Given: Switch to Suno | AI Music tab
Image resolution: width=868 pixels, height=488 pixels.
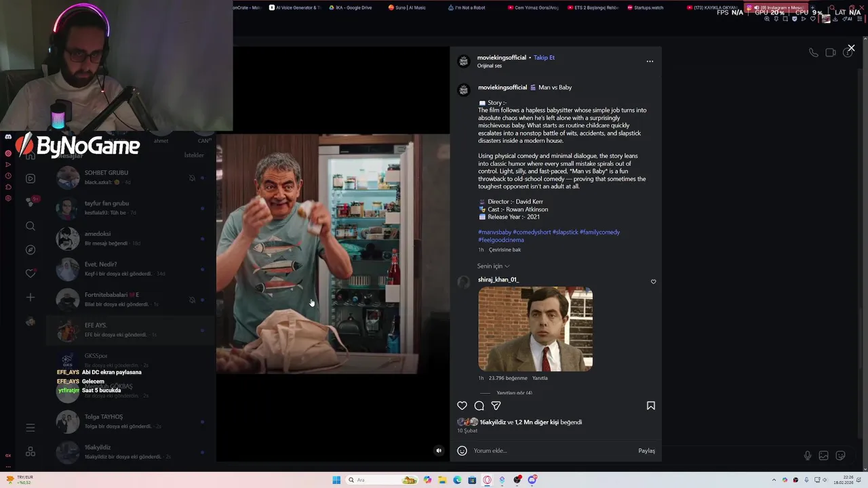Looking at the screenshot, I should [407, 7].
